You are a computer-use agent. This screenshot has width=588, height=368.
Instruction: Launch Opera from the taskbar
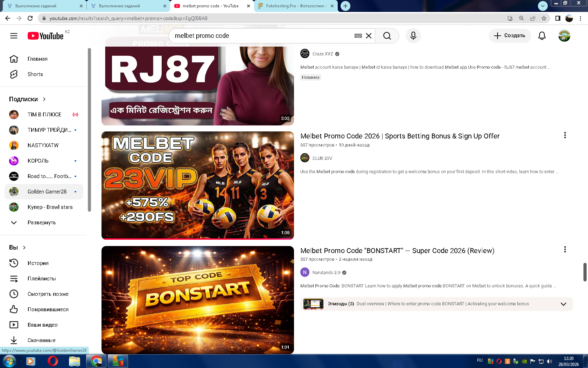[52, 361]
